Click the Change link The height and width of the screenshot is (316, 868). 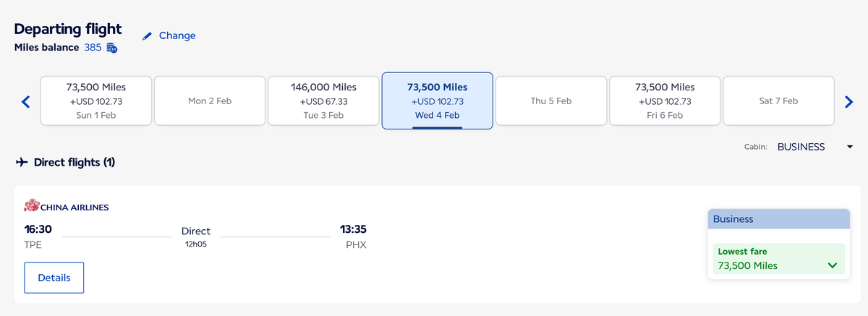click(177, 35)
